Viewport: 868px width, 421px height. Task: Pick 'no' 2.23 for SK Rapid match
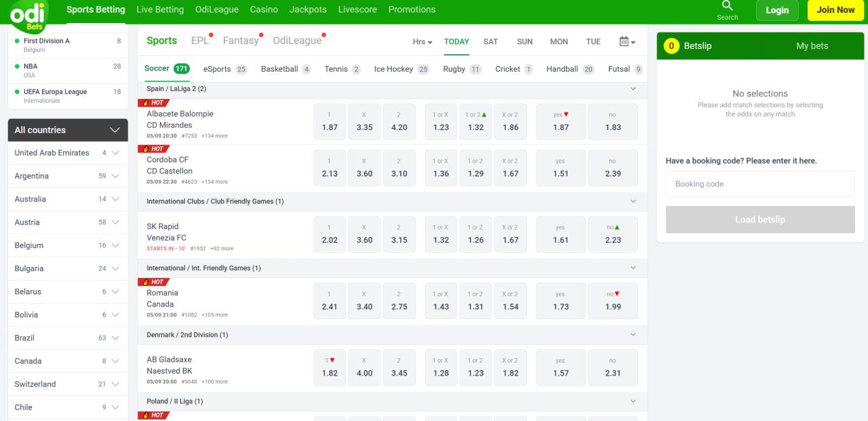[613, 234]
